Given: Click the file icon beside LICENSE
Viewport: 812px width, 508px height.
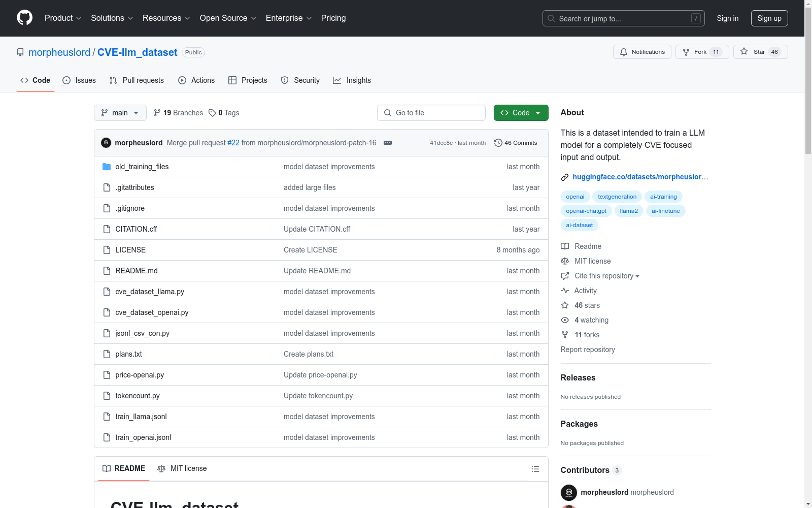Looking at the screenshot, I should (107, 250).
